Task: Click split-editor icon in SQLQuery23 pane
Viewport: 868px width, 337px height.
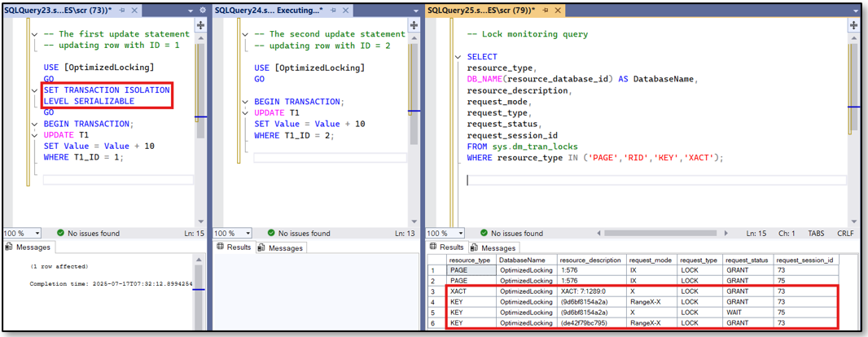Action: (x=200, y=25)
